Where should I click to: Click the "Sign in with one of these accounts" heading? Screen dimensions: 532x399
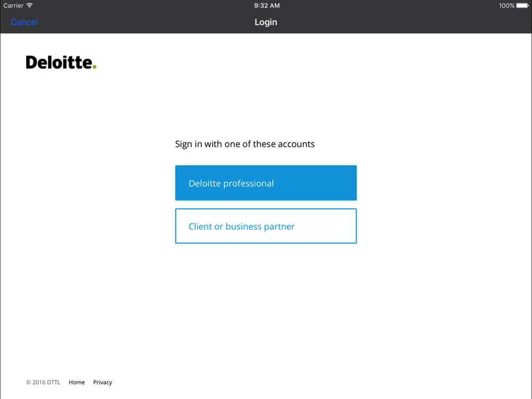tap(245, 144)
